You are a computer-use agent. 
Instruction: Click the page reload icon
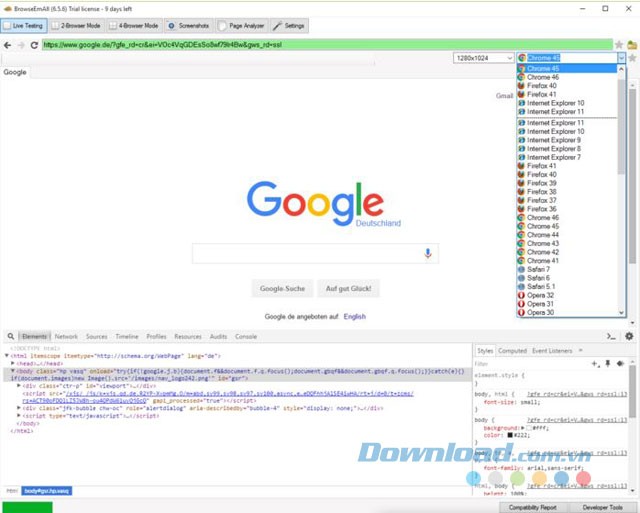34,45
